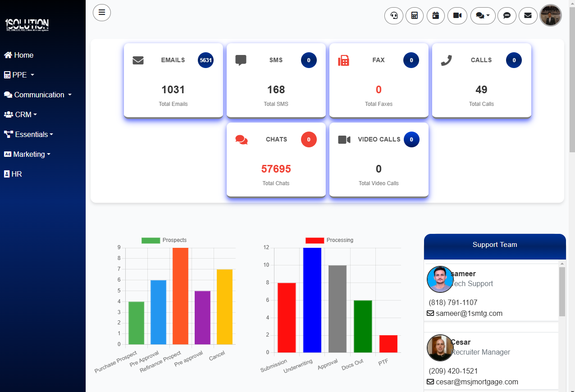
Task: Click the gray Approval bar
Action: 338,309
